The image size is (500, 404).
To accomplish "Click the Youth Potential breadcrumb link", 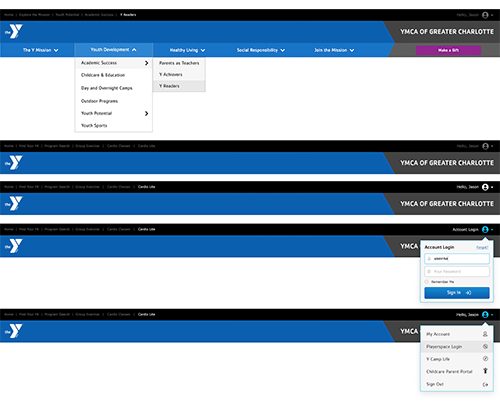I will click(67, 15).
